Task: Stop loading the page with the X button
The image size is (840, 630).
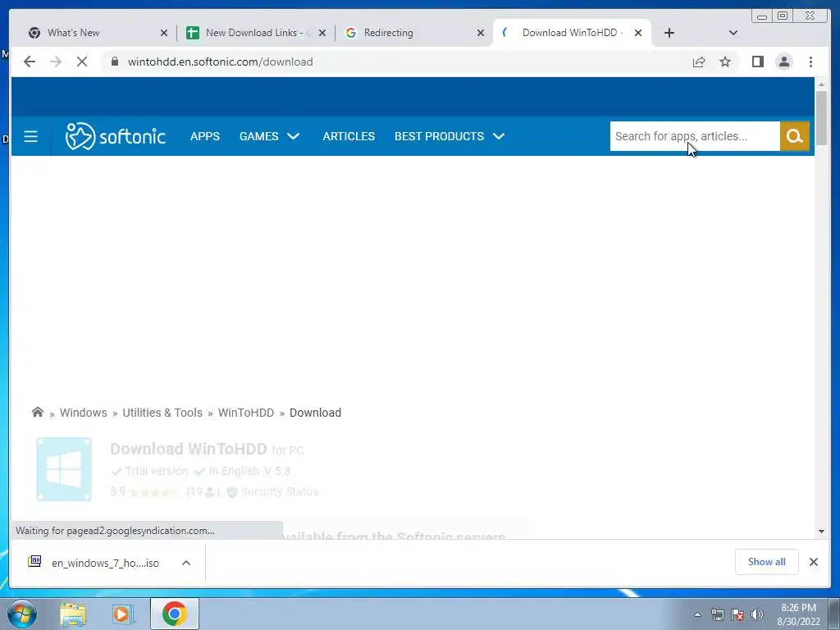Action: click(x=81, y=62)
